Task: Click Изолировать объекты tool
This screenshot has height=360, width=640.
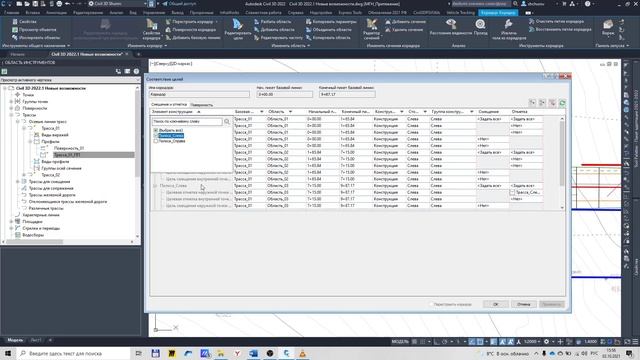Action: pyautogui.click(x=36, y=38)
